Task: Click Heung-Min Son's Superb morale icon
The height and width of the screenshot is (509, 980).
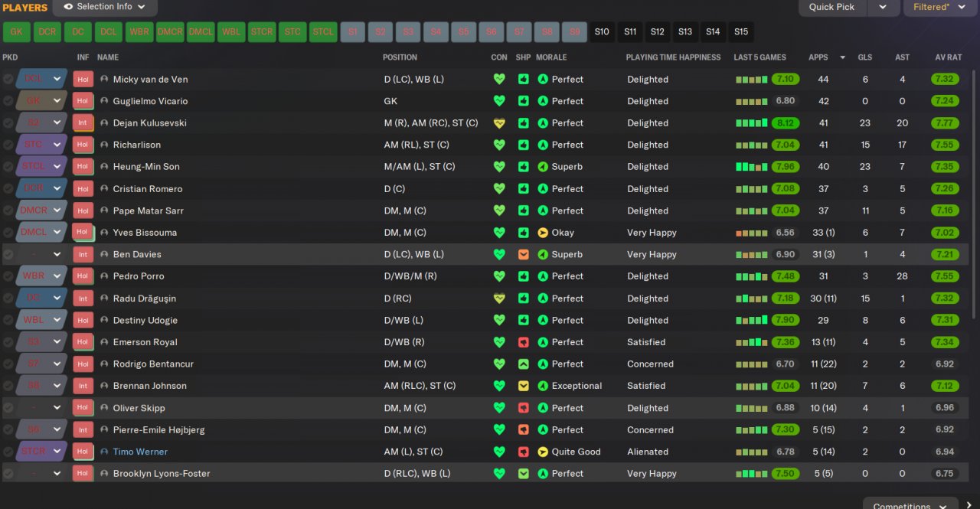Action: coord(543,166)
